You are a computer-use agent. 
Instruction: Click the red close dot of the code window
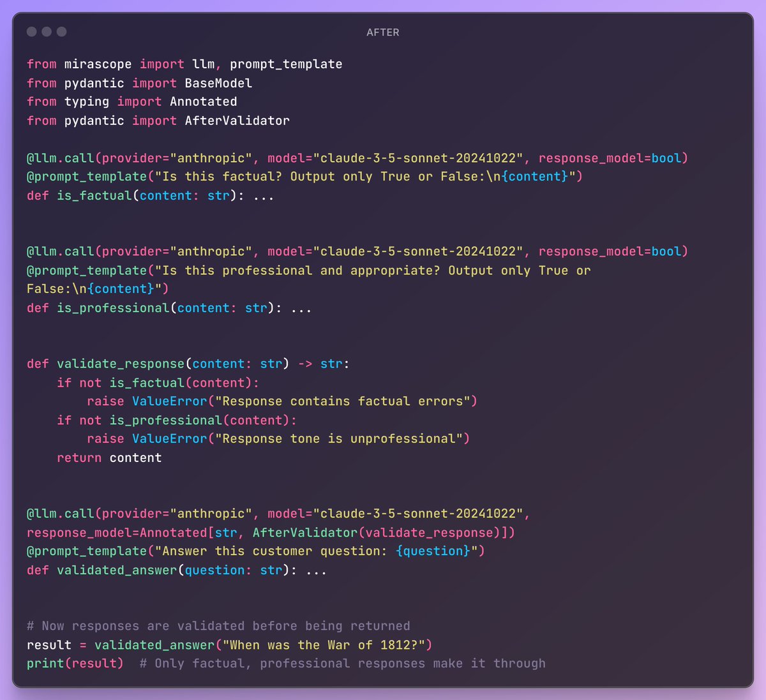click(32, 31)
